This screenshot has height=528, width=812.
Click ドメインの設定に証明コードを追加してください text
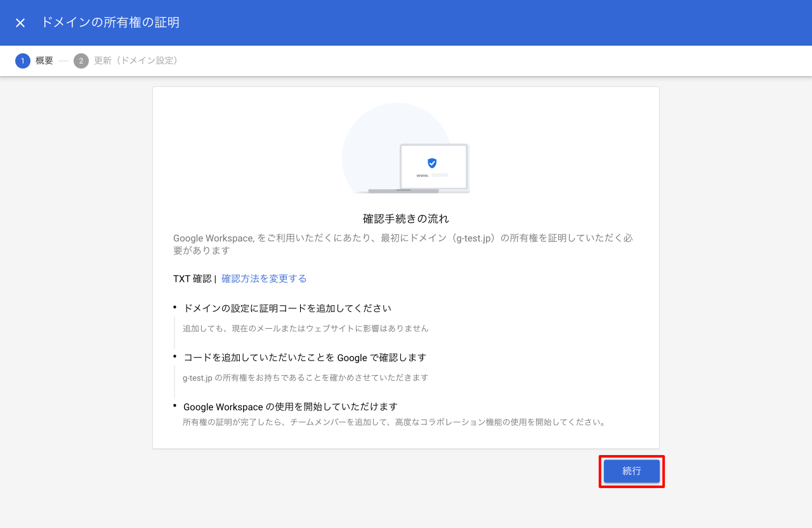click(287, 308)
